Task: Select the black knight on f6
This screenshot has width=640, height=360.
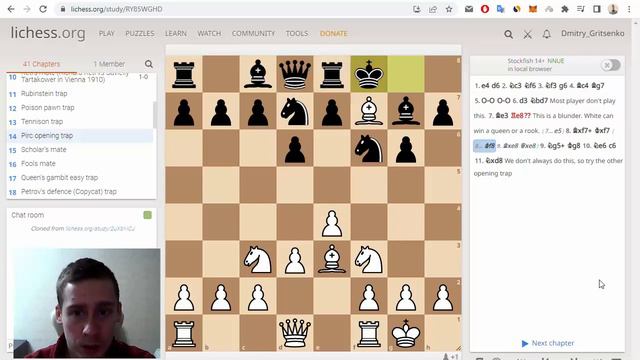Action: click(369, 148)
